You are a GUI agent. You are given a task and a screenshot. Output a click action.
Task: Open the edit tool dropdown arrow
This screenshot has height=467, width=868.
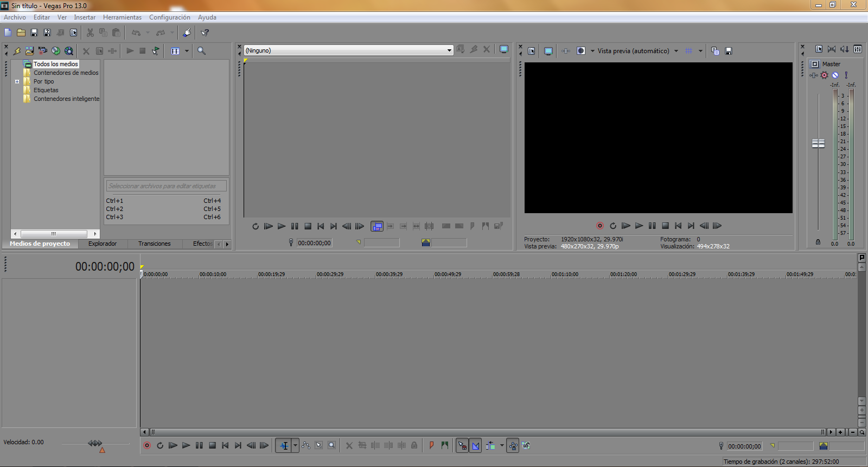click(x=295, y=445)
